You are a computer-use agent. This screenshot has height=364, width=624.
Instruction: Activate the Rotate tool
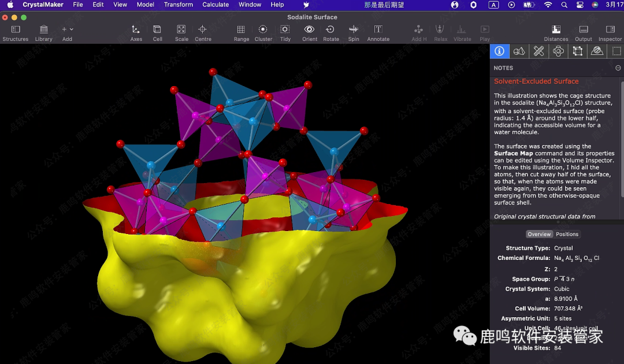330,29
